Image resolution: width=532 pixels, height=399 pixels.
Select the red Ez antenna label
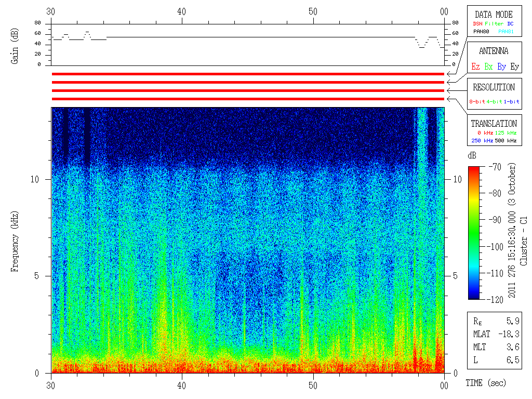[475, 66]
